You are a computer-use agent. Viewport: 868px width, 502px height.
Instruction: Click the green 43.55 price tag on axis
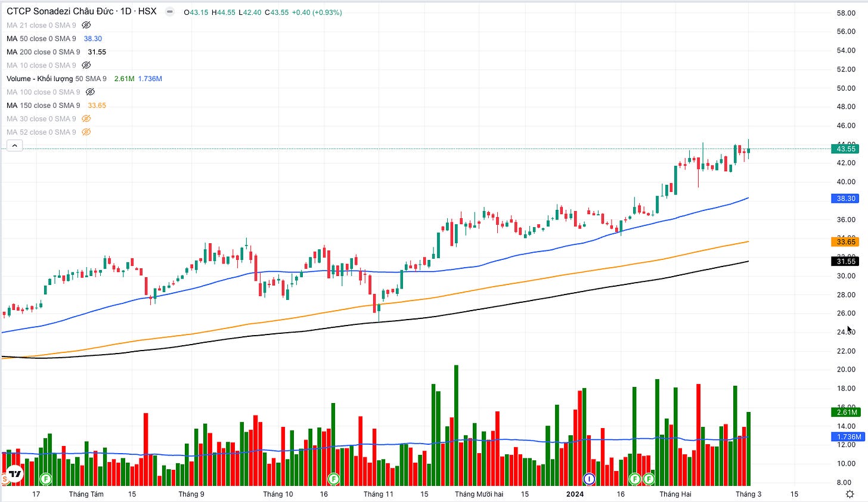(845, 148)
